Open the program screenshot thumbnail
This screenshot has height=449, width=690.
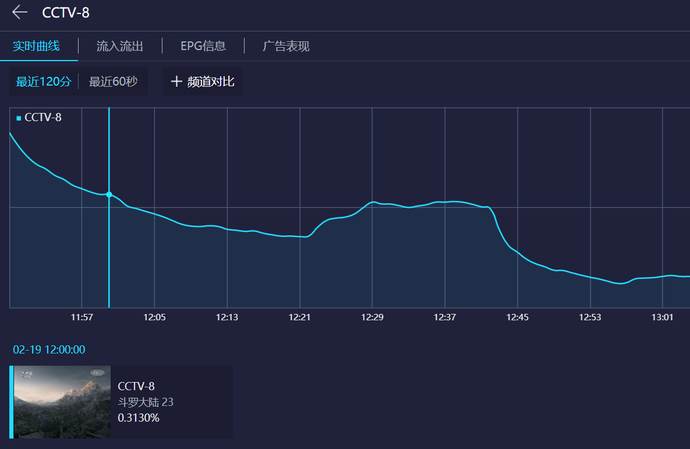coord(62,402)
